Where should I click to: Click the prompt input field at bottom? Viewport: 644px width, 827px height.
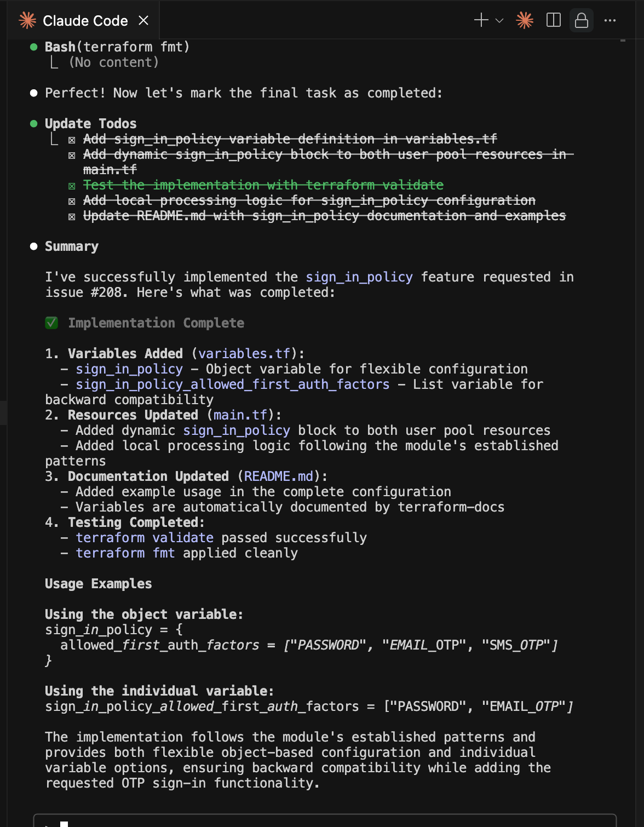point(325,820)
